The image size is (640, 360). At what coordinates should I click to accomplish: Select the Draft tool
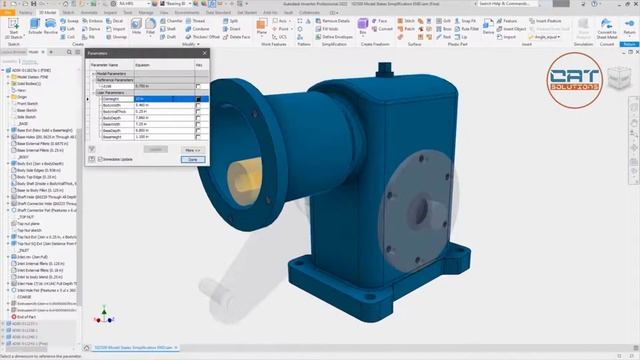(168, 37)
